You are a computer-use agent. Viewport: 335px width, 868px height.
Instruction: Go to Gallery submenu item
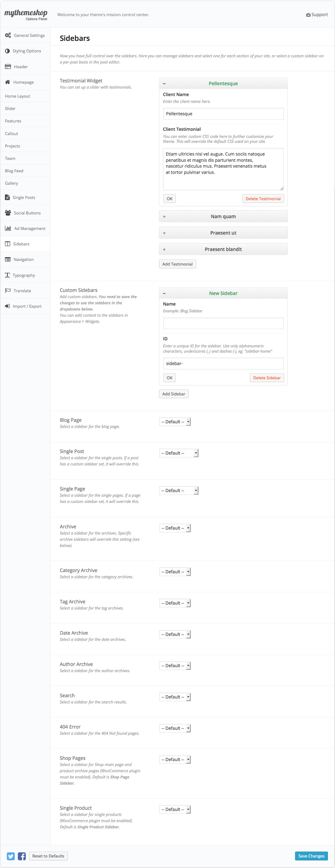(x=25, y=183)
